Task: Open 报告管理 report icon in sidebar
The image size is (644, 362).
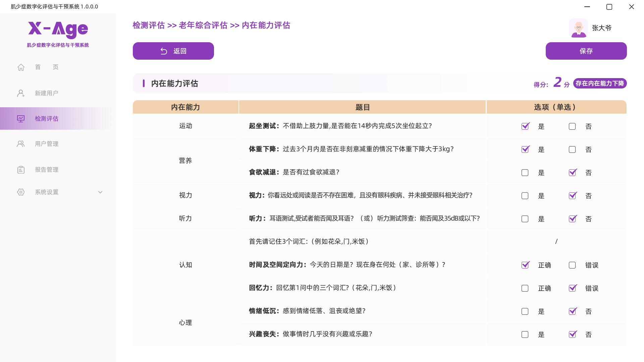Action: pos(21,169)
